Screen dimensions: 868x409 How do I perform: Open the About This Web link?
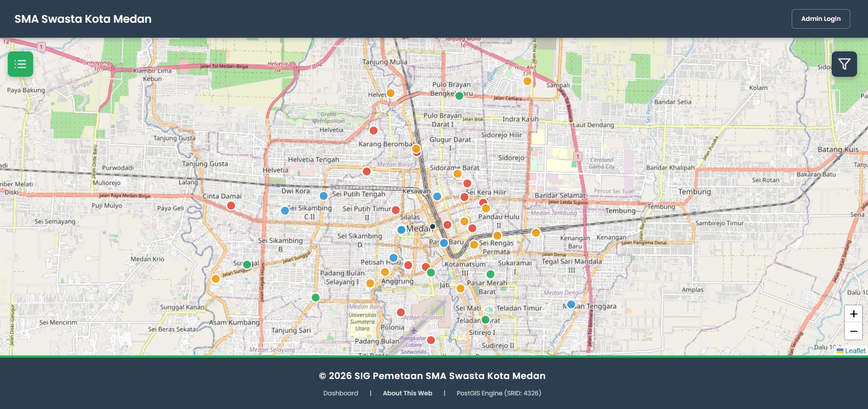point(407,393)
